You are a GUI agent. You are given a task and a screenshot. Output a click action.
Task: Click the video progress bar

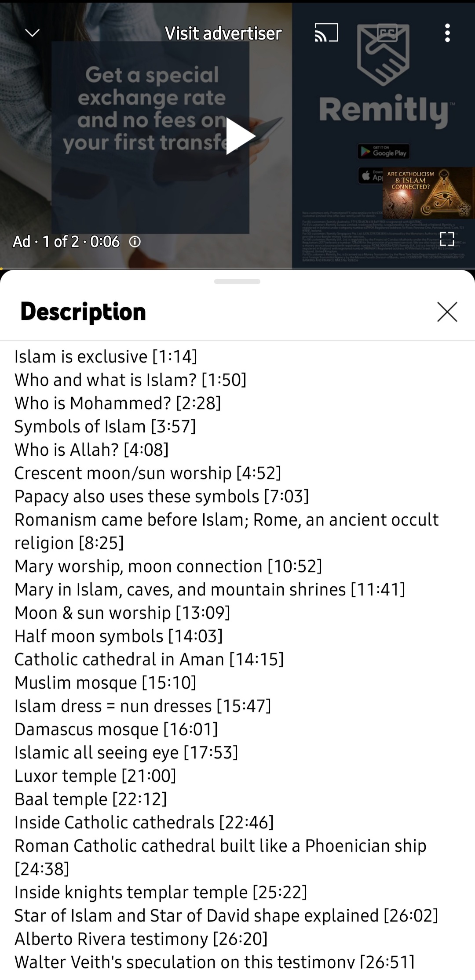click(237, 268)
